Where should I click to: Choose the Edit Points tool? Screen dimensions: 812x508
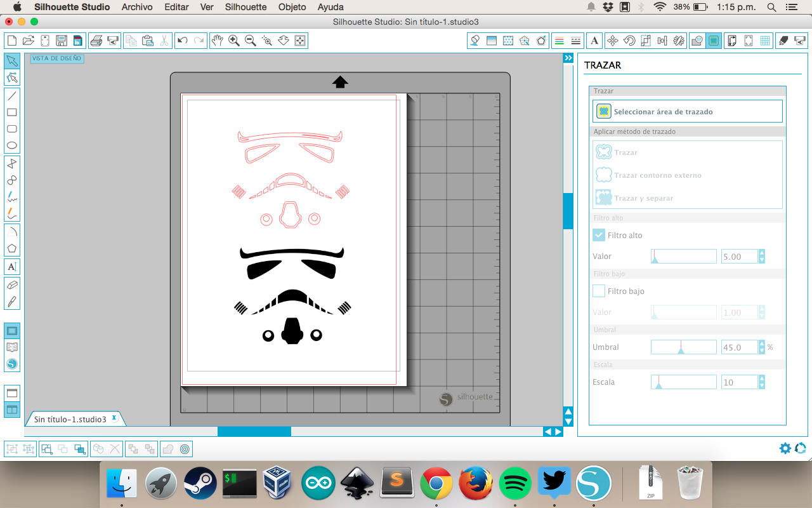point(12,77)
